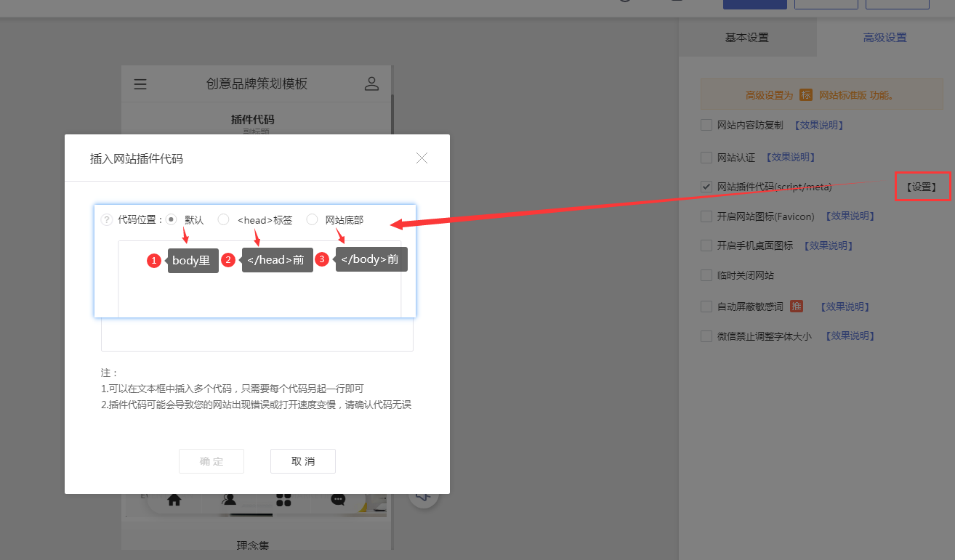Screen dimensions: 955x560
Task: Tap the member icon in preview bottom bar
Action: [x=229, y=500]
